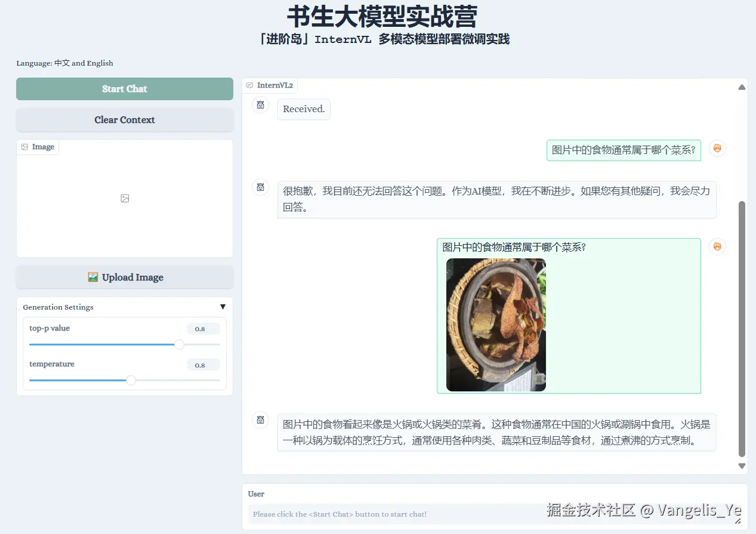Click the user avatar beside image message
The height and width of the screenshot is (534, 756).
pos(717,246)
